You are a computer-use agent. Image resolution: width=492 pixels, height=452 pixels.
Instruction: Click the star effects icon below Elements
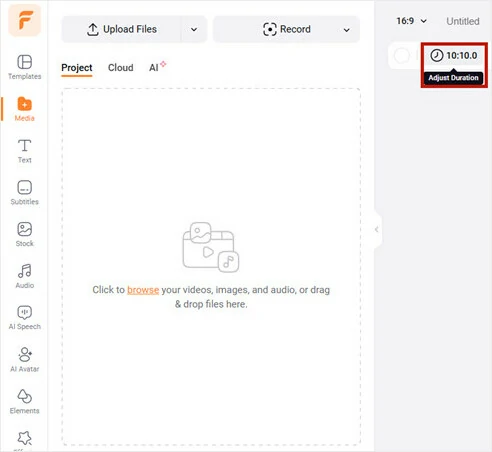(x=24, y=438)
